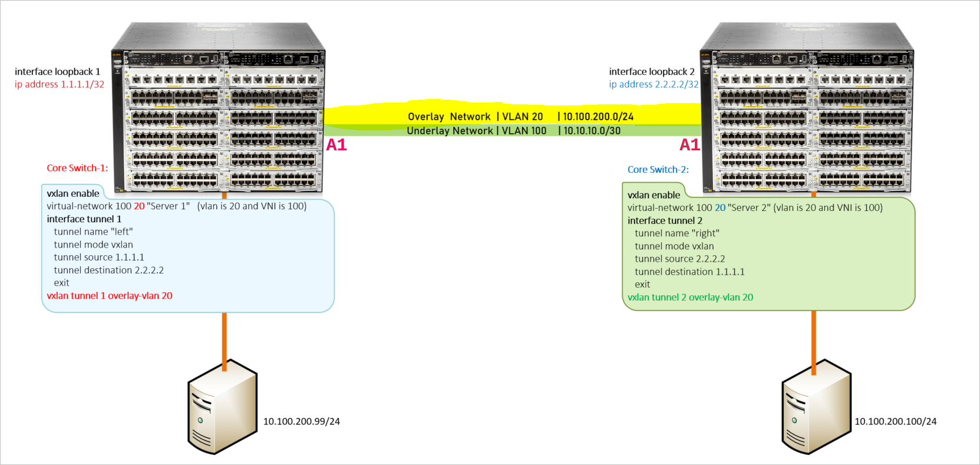This screenshot has width=980, height=465.
Task: Click the 'Core Switch-1:' label
Action: pyautogui.click(x=77, y=168)
